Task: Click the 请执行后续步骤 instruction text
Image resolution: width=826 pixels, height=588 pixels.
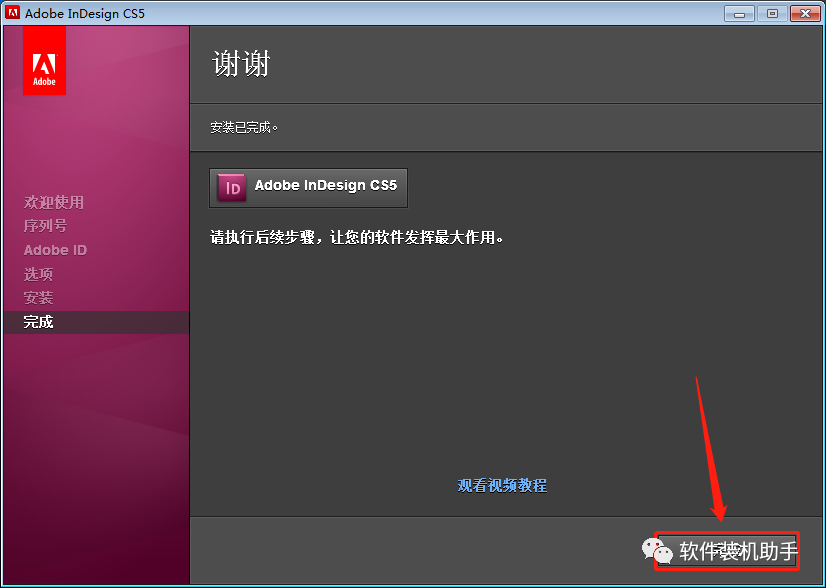Action: 357,238
